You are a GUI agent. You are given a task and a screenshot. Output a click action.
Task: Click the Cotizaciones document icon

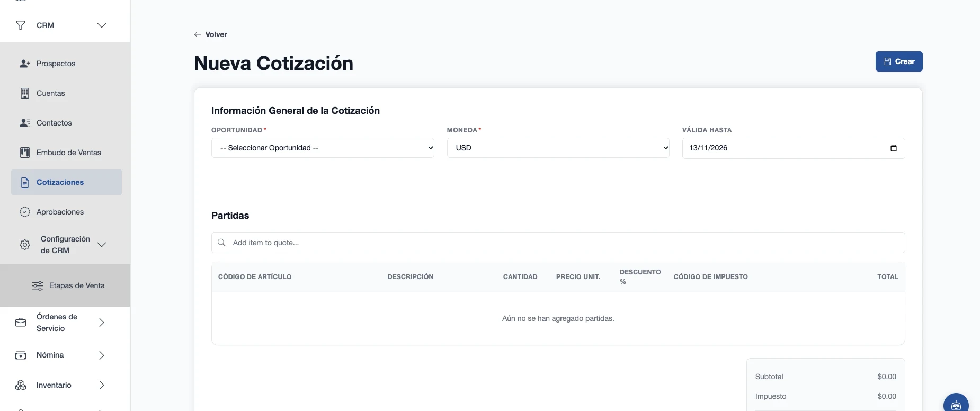pyautogui.click(x=25, y=182)
